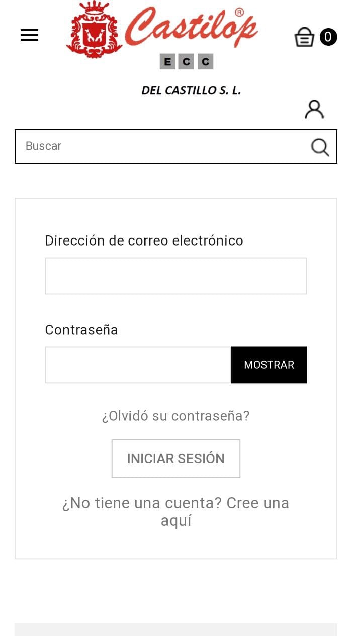Click the email address field label
This screenshot has width=352, height=644.
(144, 240)
